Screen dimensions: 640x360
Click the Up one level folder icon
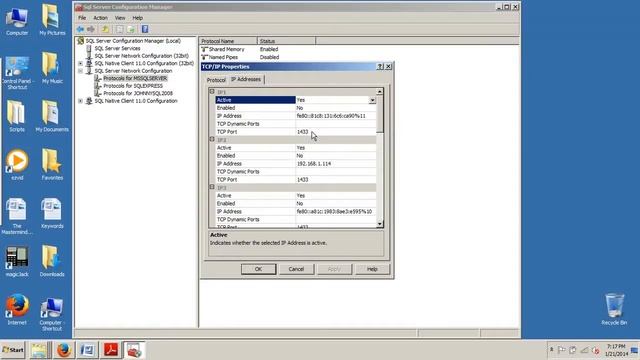pyautogui.click(x=105, y=29)
